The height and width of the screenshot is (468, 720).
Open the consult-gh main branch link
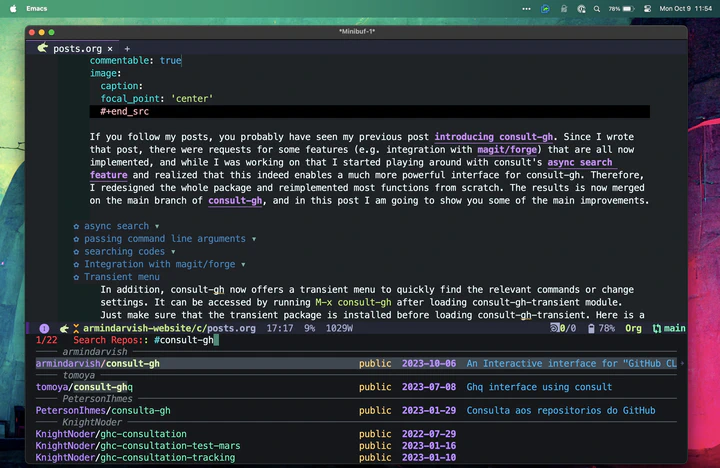(x=235, y=201)
